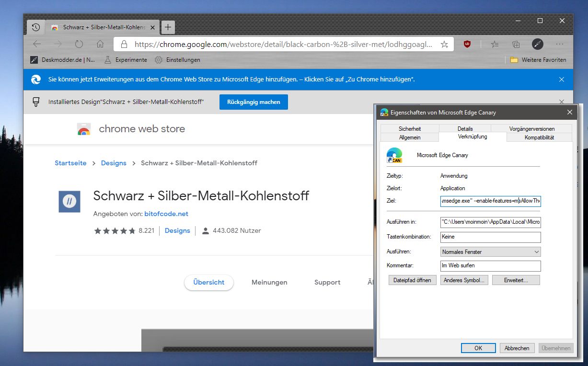The image size is (588, 366).
Task: Open the Designs breadcrumb link
Action: (114, 163)
